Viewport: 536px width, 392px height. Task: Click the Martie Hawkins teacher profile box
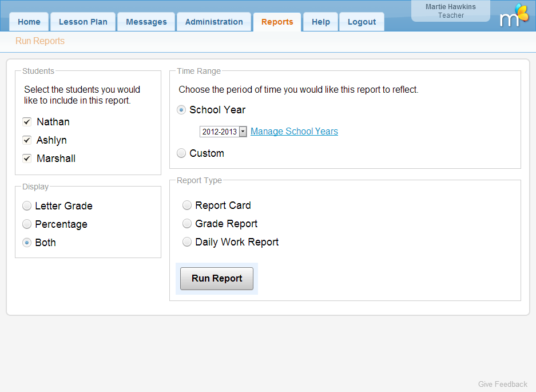(450, 11)
